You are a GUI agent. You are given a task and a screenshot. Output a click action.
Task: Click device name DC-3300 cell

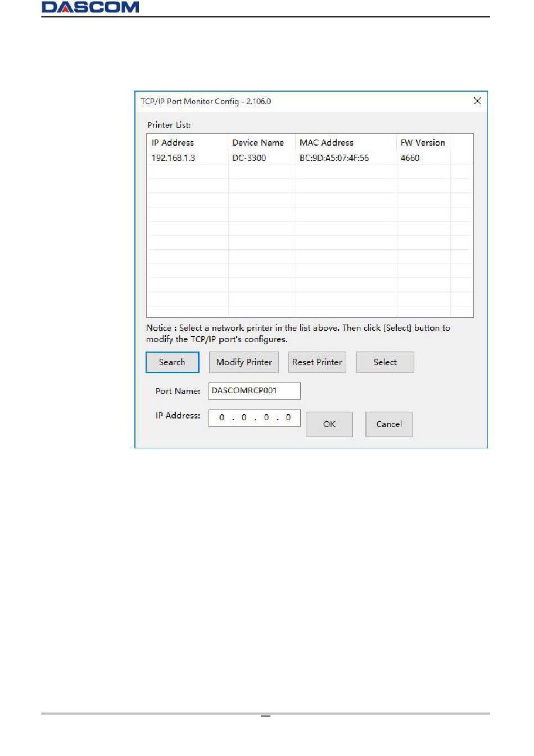[x=249, y=158]
